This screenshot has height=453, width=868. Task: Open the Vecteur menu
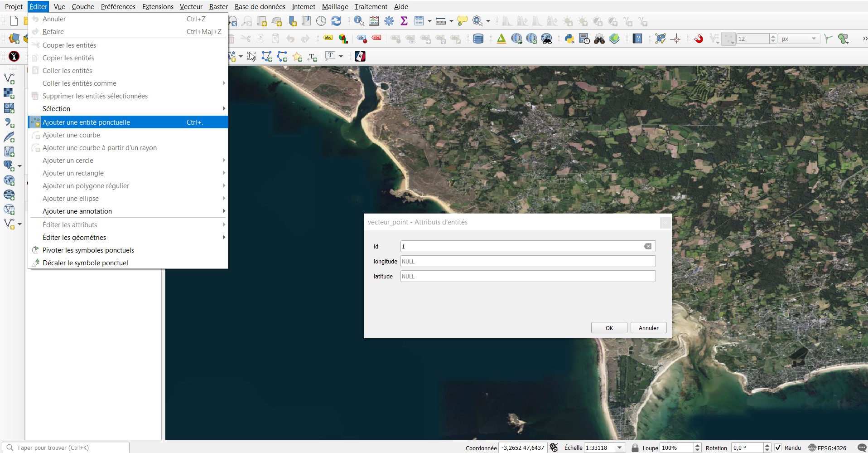tap(191, 7)
